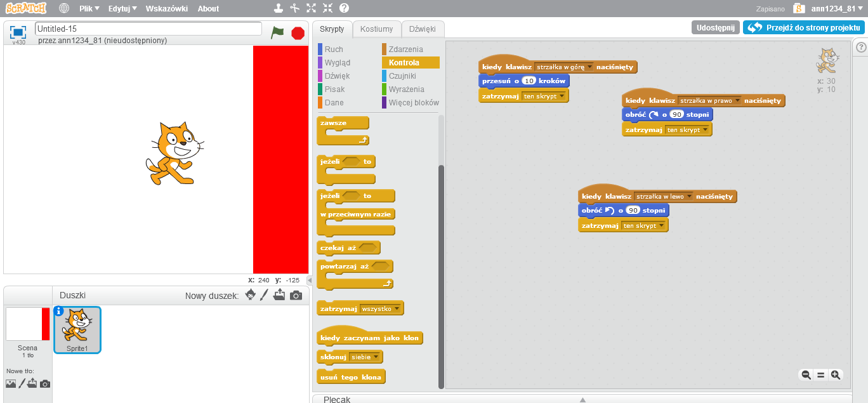Click the Untitled-15 project name field
This screenshot has width=868, height=403.
pos(147,28)
